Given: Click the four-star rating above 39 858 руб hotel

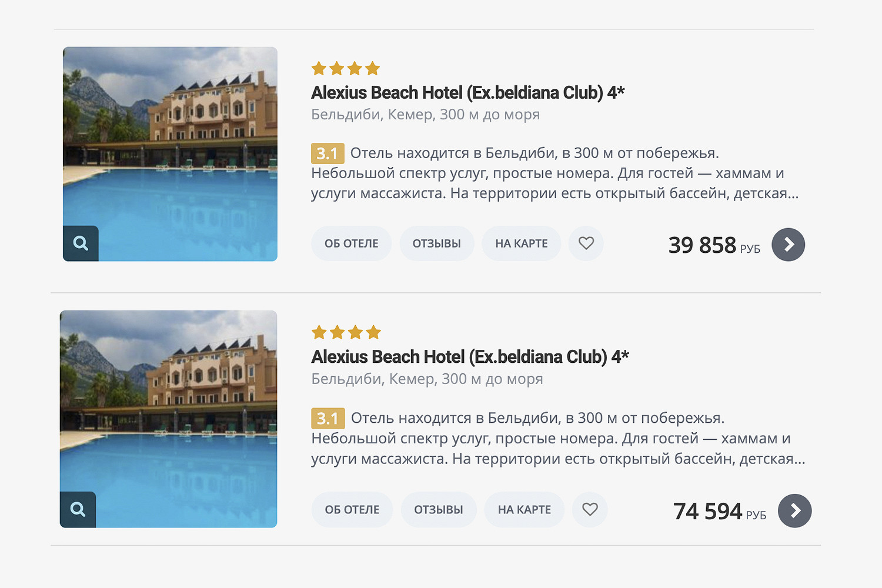Looking at the screenshot, I should pyautogui.click(x=345, y=69).
